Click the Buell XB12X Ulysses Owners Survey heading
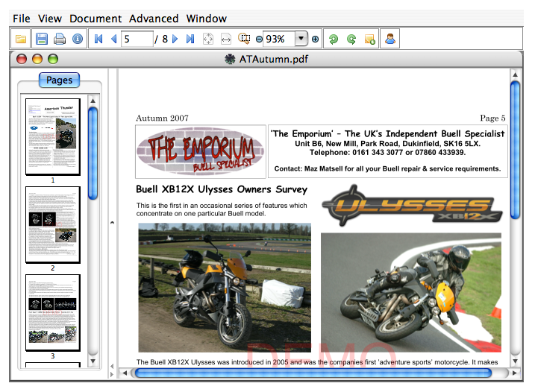 click(x=222, y=189)
